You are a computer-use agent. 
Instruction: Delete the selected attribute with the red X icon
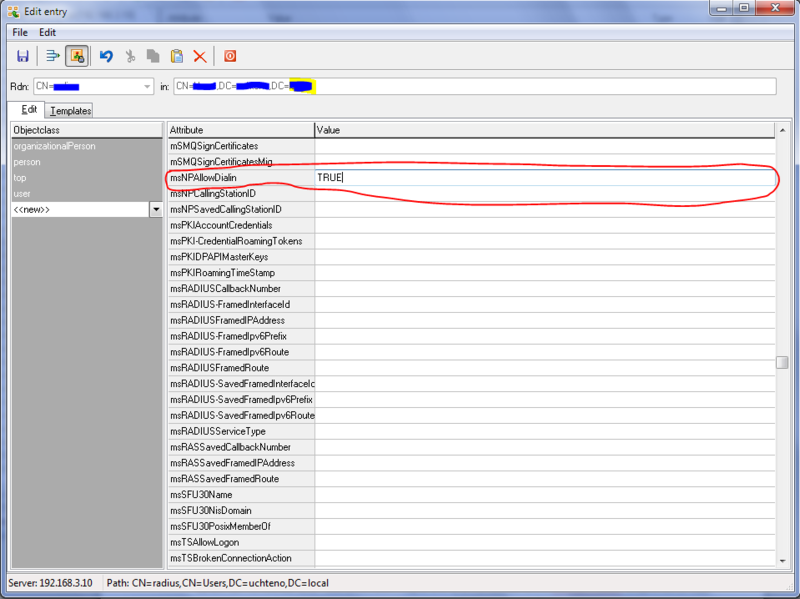pyautogui.click(x=200, y=56)
